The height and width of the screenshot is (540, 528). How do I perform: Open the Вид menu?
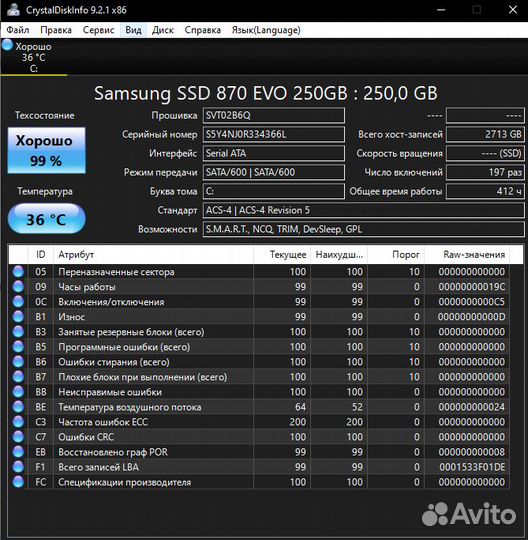(x=133, y=30)
